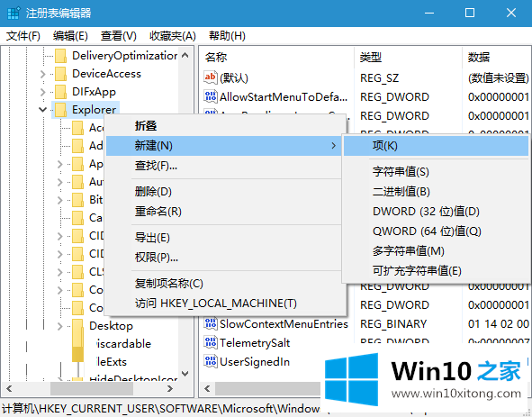
Task: Click the Explorer folder icon
Action: point(61,110)
